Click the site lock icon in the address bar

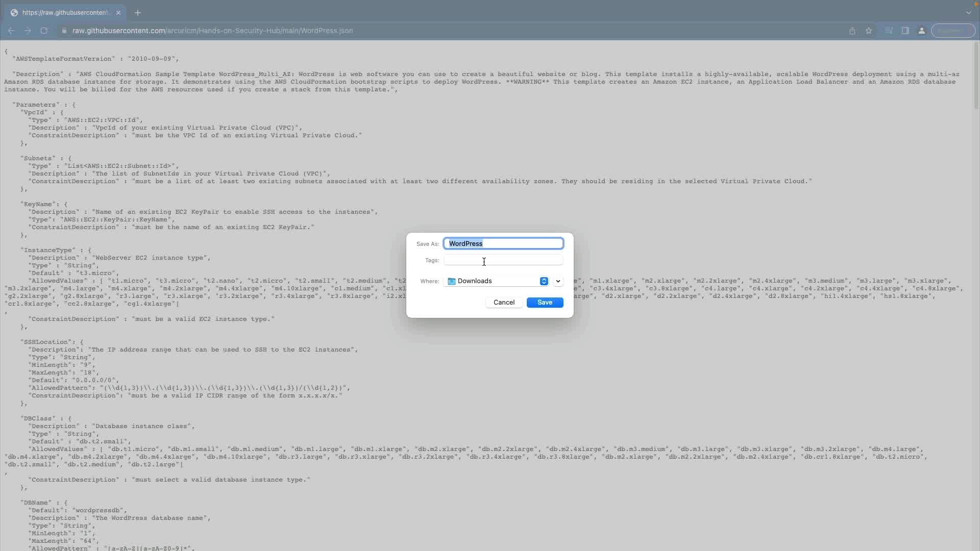[x=64, y=31]
